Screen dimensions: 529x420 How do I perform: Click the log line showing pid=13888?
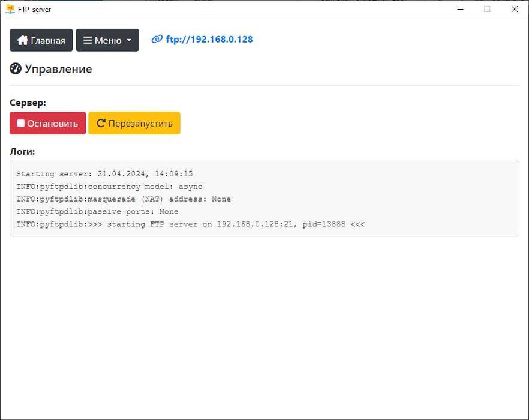[x=190, y=224]
